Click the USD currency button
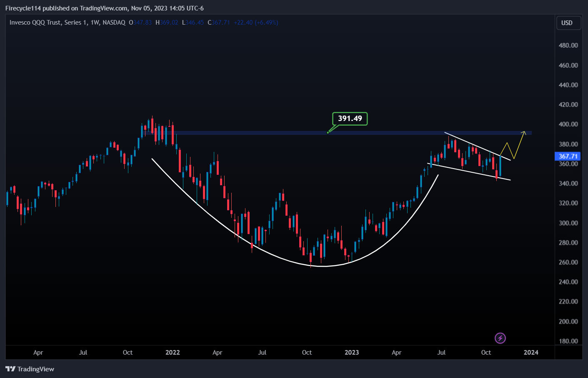 pyautogui.click(x=568, y=23)
